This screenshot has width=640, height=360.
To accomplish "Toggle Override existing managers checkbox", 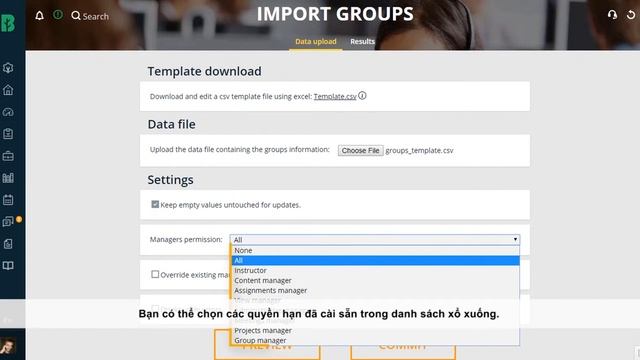I will (155, 274).
